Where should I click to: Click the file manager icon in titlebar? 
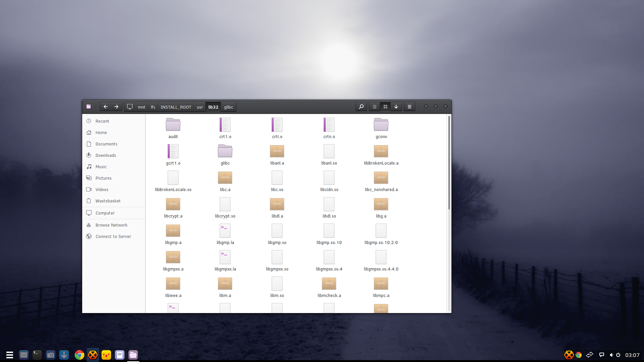click(x=89, y=107)
